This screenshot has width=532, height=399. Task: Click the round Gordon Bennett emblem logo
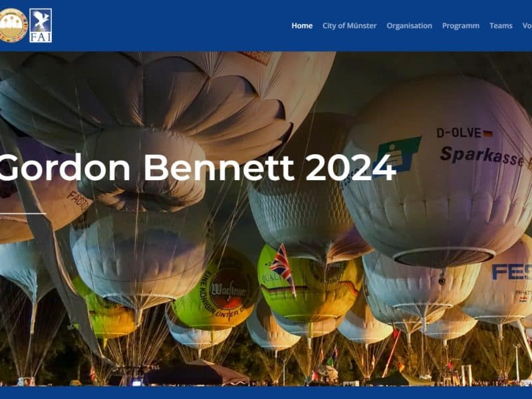13,25
